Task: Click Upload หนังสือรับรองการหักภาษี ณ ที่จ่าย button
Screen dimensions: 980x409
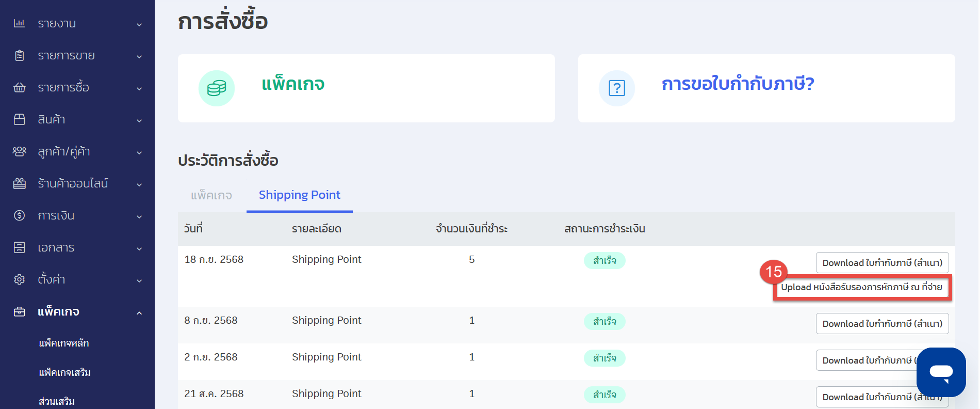Action: tap(861, 287)
